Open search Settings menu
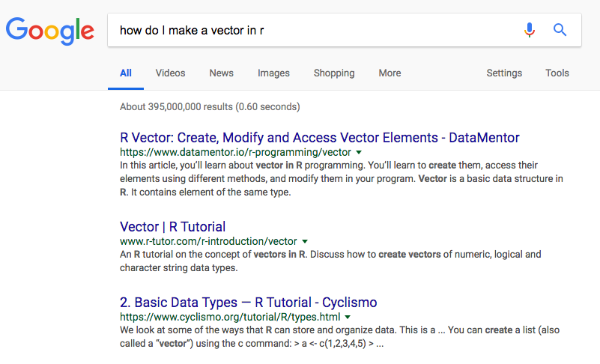This screenshot has height=364, width=600. pos(504,73)
